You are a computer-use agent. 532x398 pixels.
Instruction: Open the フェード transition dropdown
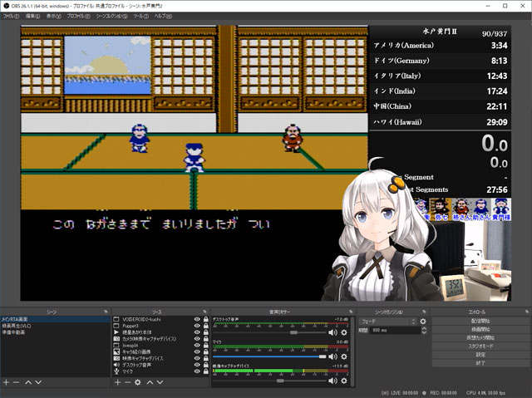(x=388, y=321)
